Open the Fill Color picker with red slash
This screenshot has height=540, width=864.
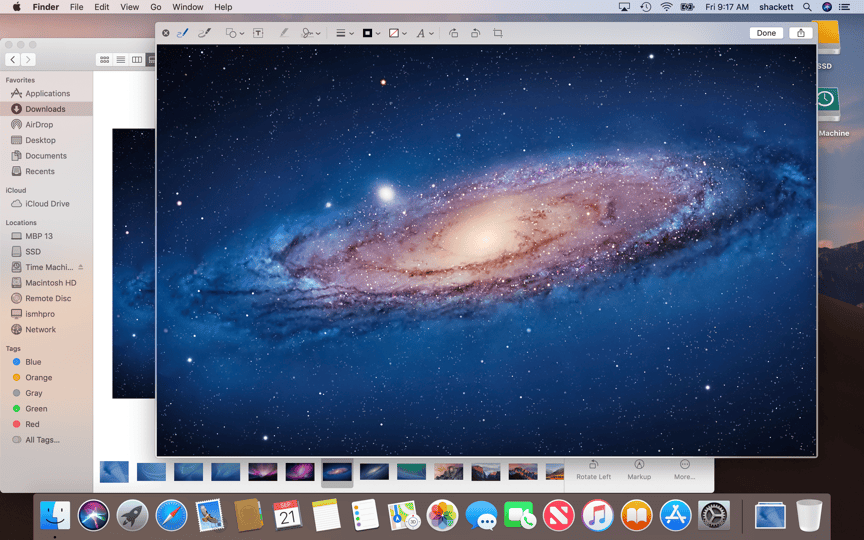[398, 33]
